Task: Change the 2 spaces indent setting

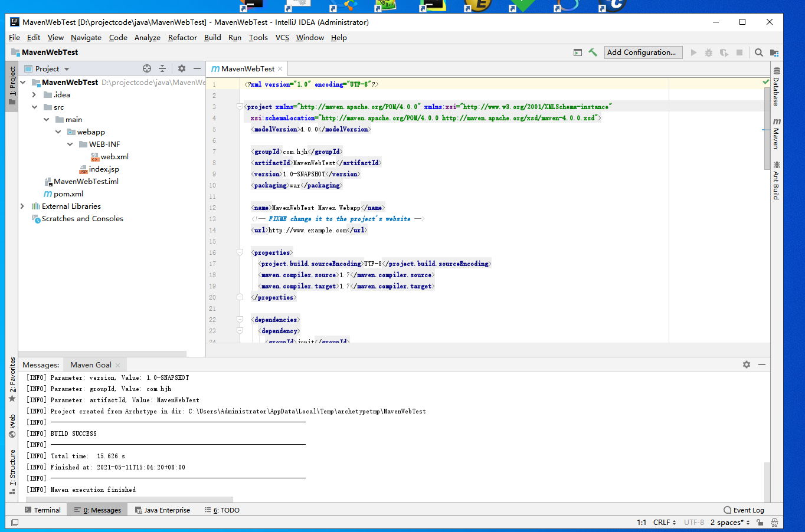Action: click(730, 523)
